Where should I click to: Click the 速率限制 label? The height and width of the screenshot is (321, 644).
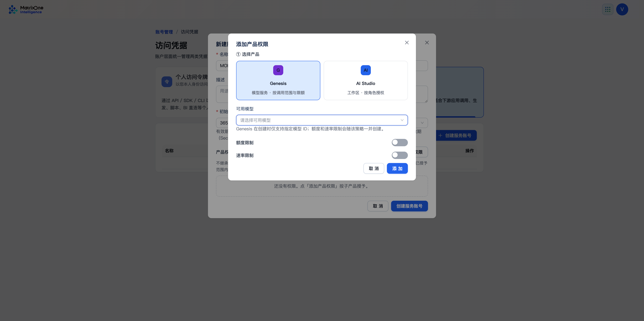(x=245, y=155)
